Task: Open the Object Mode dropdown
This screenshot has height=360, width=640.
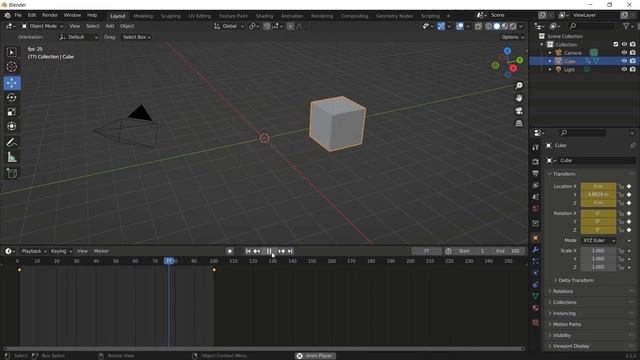Action: tap(42, 26)
